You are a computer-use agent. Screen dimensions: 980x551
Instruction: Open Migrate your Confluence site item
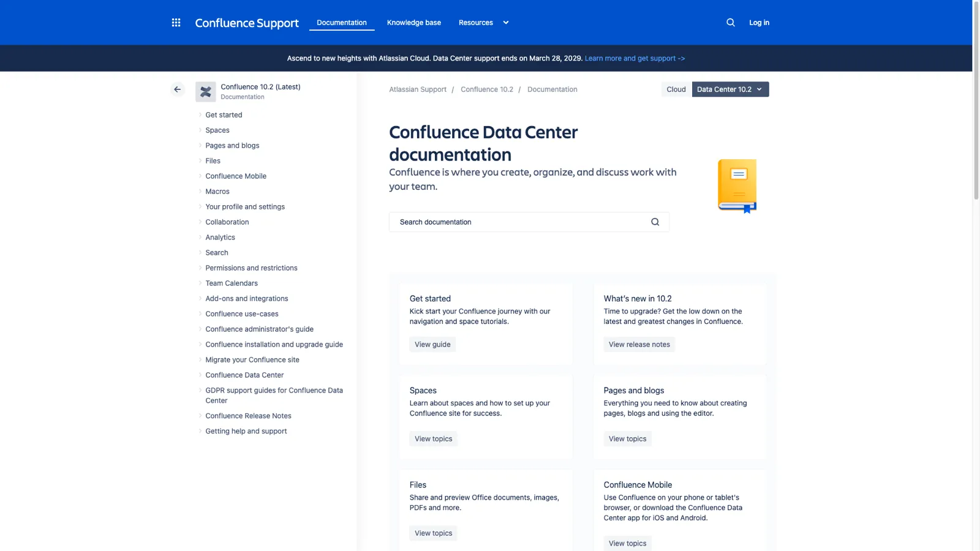[x=252, y=359]
